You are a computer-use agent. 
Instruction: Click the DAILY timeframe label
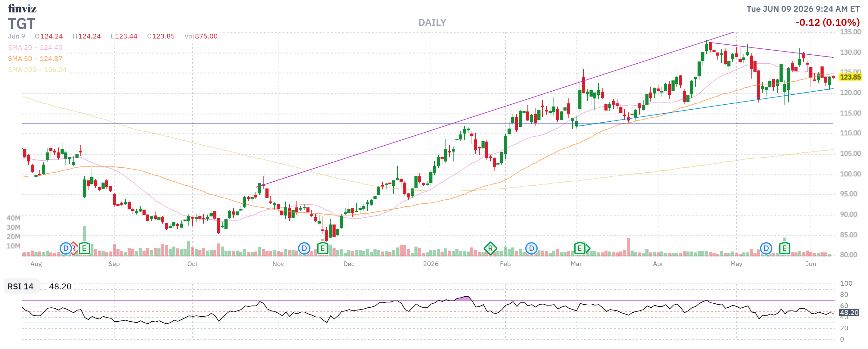[432, 23]
